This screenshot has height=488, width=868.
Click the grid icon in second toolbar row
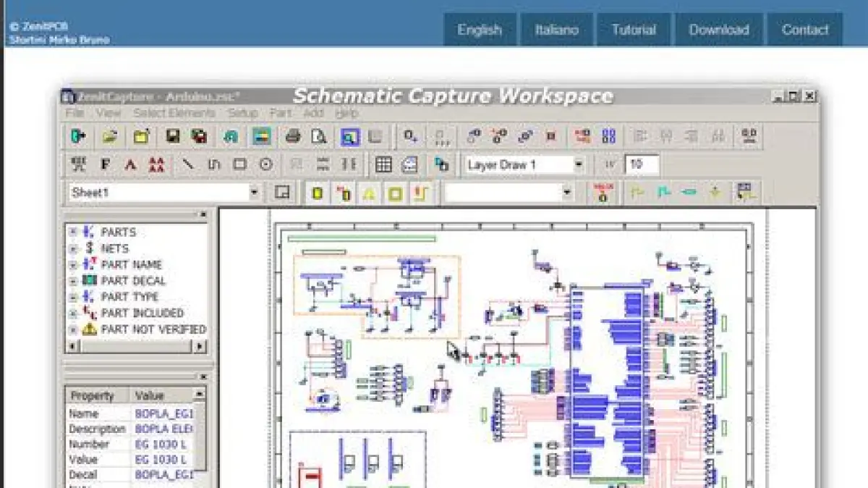click(383, 165)
